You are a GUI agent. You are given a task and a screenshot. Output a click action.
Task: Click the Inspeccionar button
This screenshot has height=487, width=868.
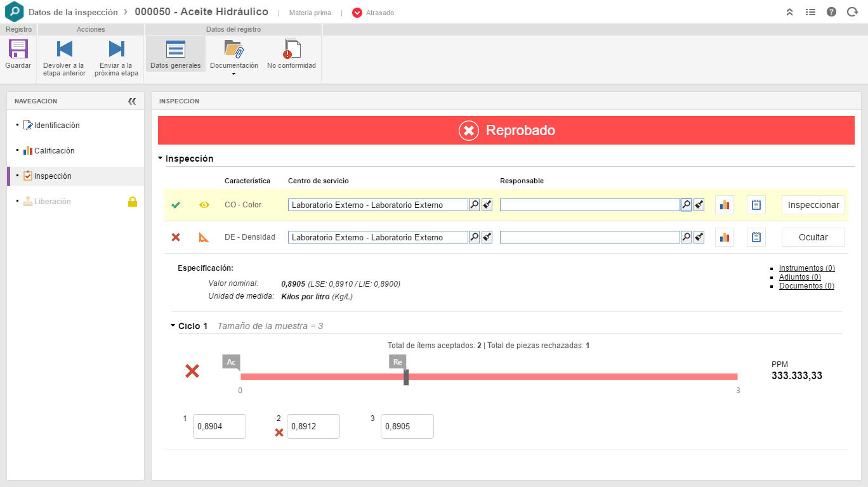813,205
